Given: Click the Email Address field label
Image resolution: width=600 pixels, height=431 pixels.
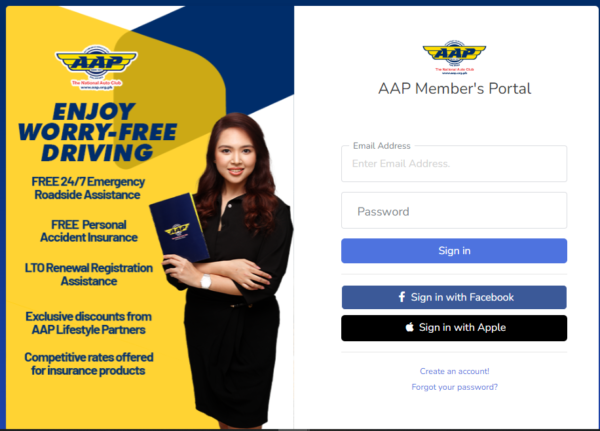Looking at the screenshot, I should pos(382,146).
